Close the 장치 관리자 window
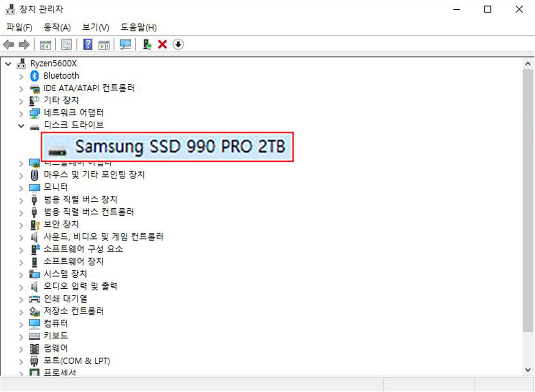 tap(519, 9)
